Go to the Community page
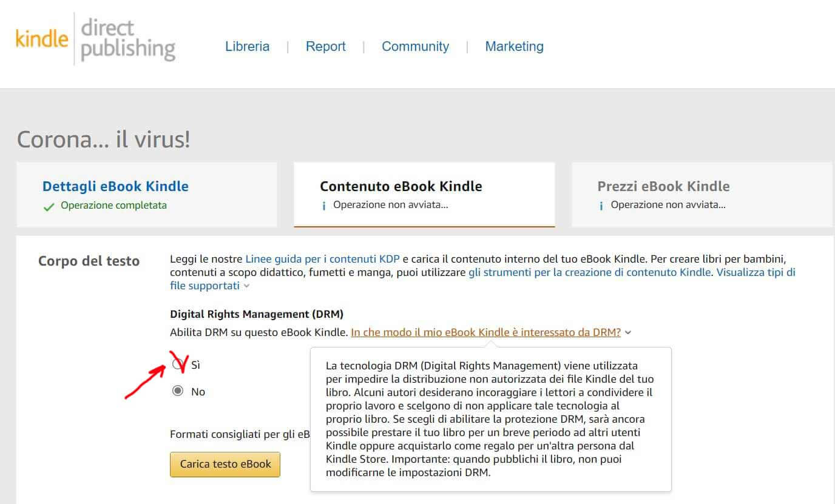835x504 pixels. pos(415,47)
